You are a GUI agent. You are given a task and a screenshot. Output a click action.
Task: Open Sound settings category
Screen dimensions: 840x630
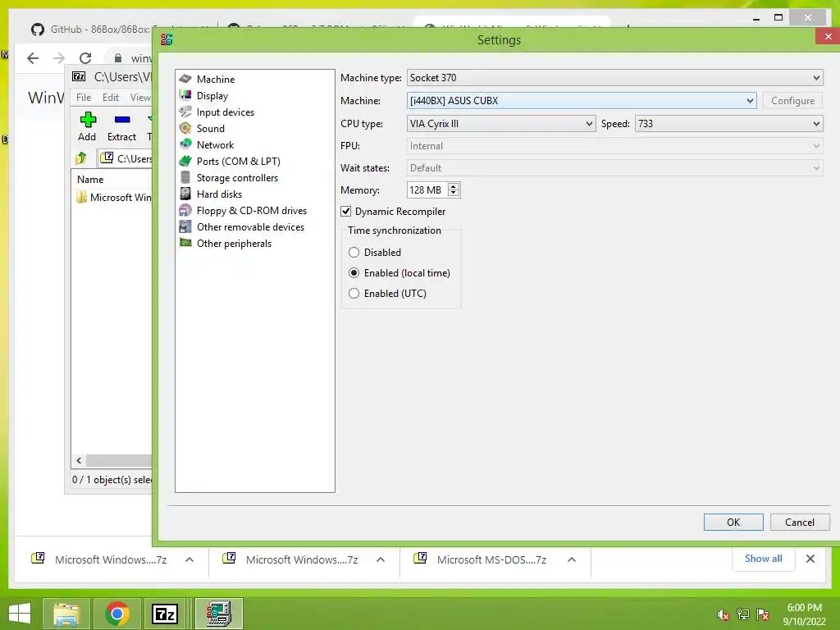pos(210,129)
